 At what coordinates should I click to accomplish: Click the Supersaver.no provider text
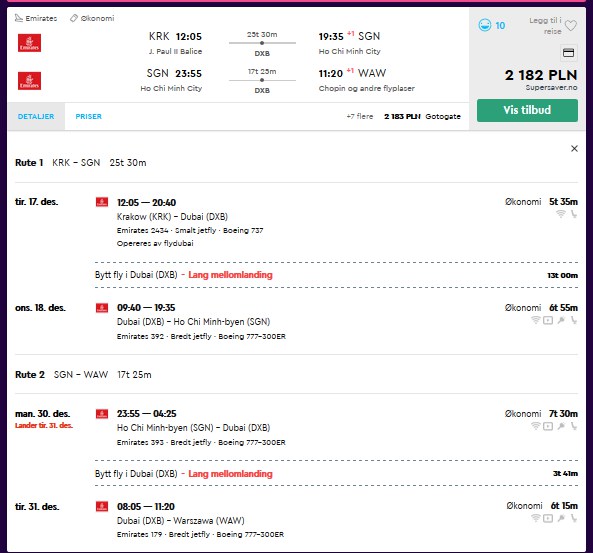(551, 88)
